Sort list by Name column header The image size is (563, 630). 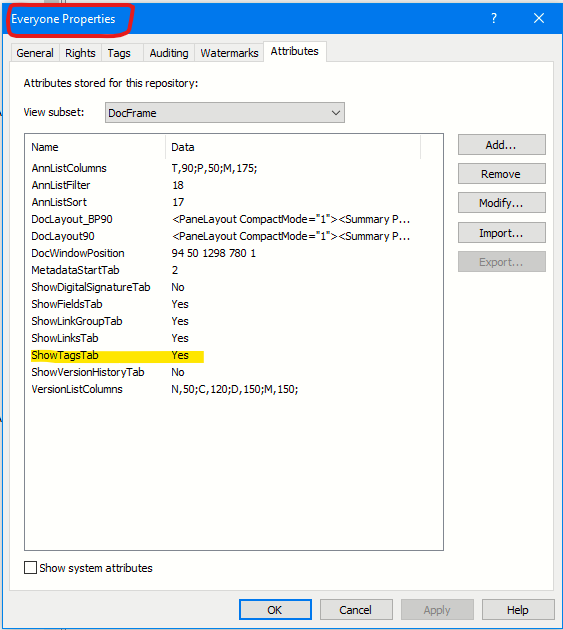96,147
